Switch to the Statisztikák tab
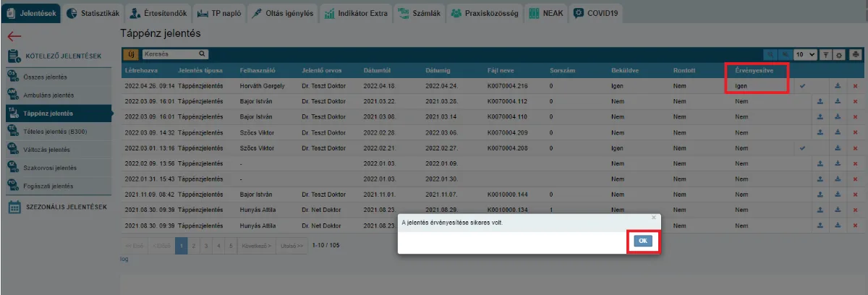The height and width of the screenshot is (295, 868). point(94,13)
